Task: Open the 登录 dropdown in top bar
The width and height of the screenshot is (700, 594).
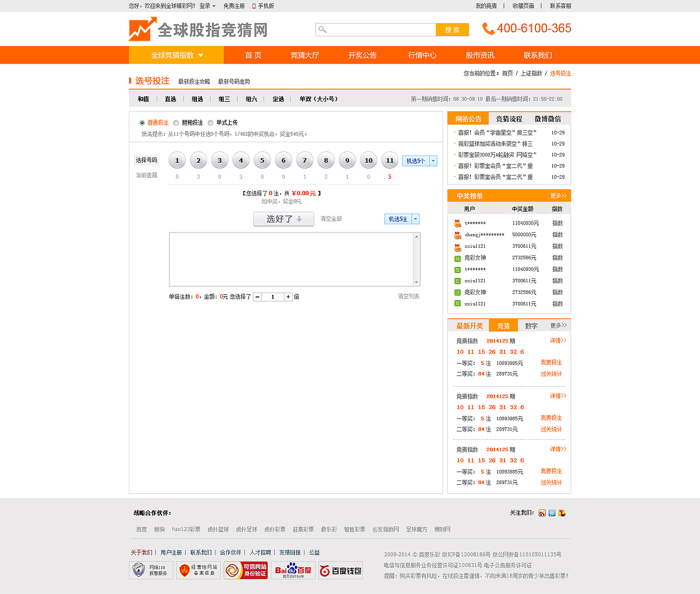Action: [x=207, y=6]
